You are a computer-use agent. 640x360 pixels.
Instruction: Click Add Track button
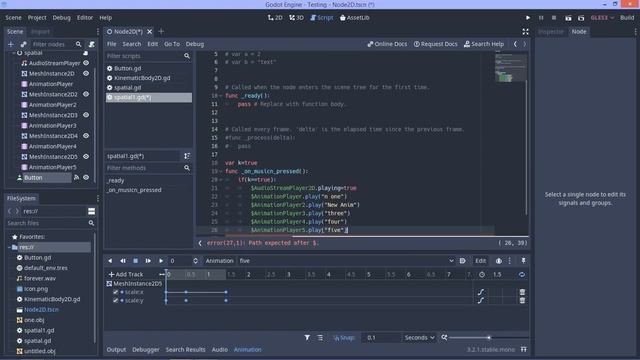point(126,274)
